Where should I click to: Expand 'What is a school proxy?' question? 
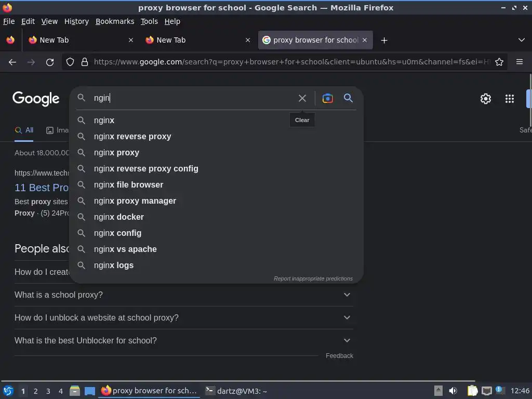(x=183, y=295)
